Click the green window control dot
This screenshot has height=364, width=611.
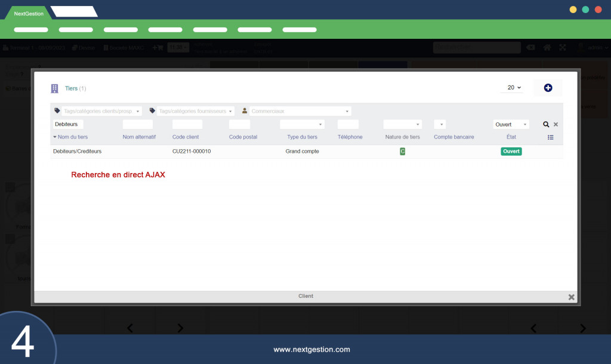(x=585, y=10)
